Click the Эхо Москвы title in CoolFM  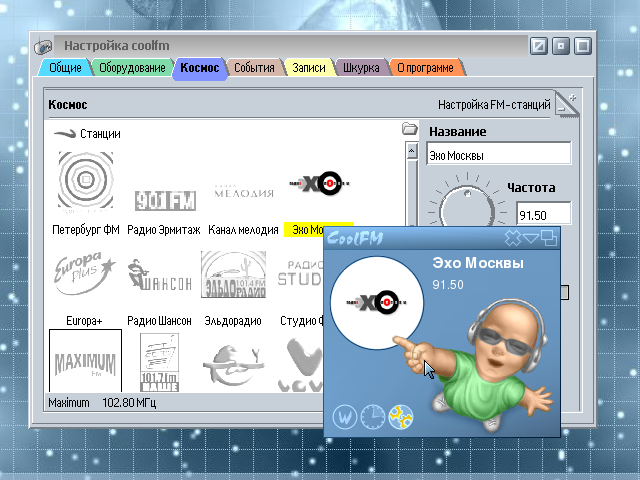coord(478,263)
